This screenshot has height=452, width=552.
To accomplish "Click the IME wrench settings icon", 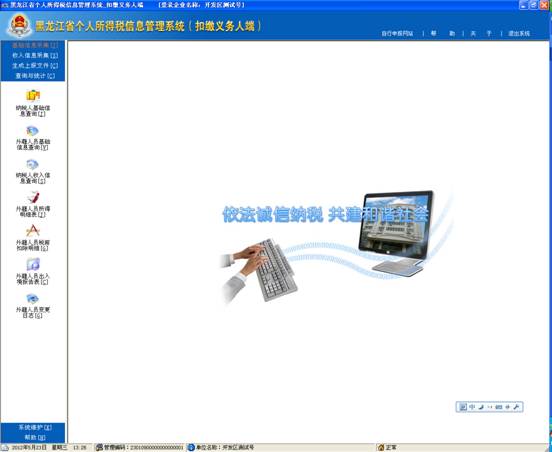I will point(516,407).
